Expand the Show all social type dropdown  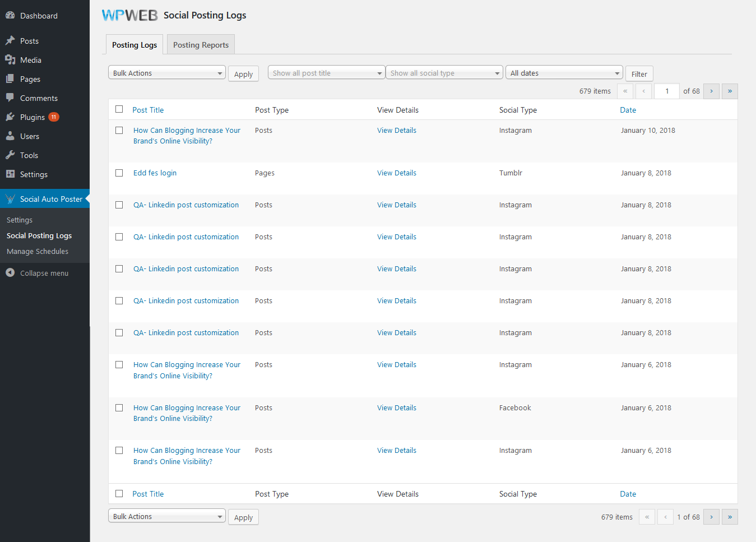click(444, 73)
